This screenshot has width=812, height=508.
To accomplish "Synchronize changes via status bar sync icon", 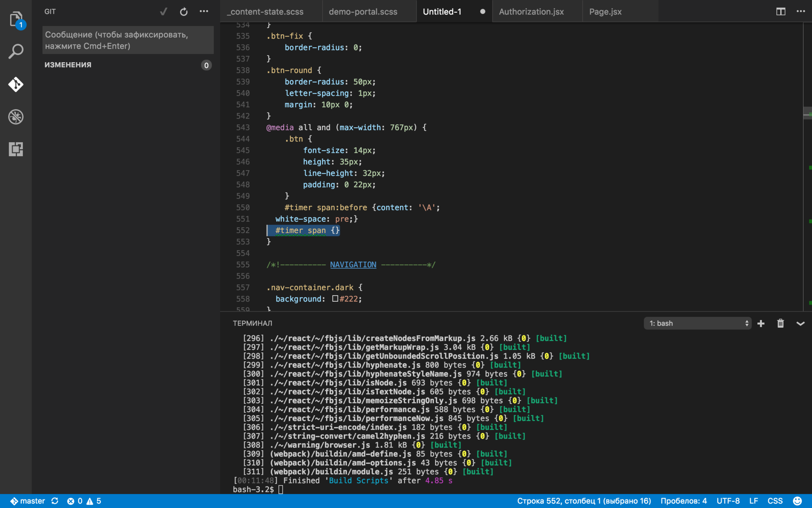I will [x=55, y=501].
